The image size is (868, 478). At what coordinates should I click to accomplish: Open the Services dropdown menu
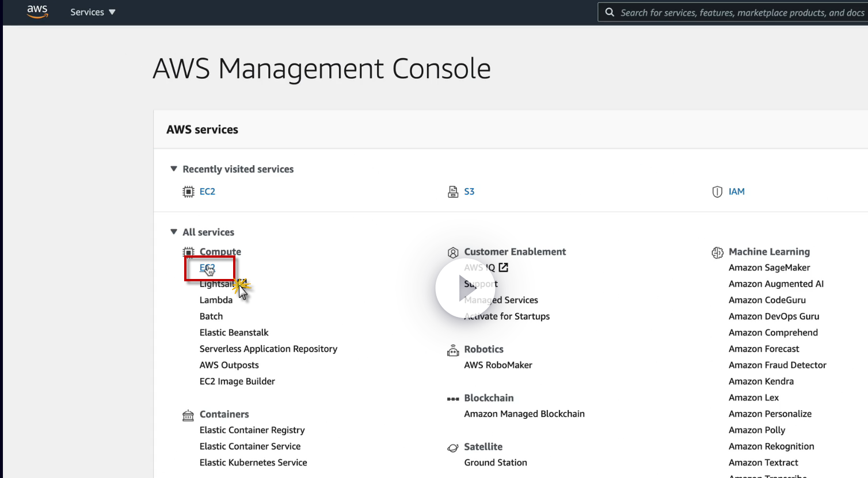click(93, 12)
